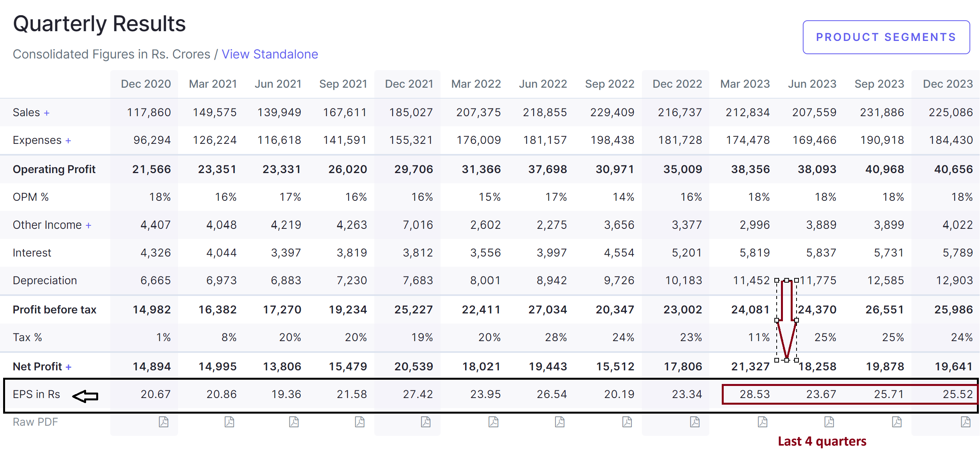Open the Dec 2021 raw PDF icon
Viewport: 980px width, 453px height.
426,422
